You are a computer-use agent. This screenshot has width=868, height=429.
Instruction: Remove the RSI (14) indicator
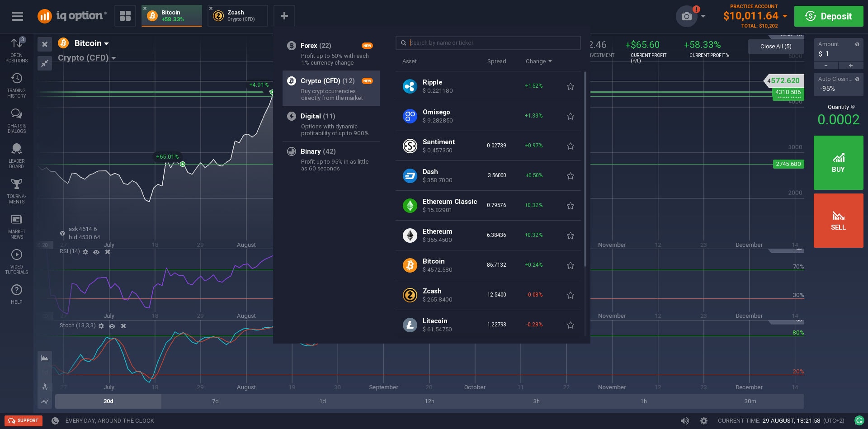(108, 252)
